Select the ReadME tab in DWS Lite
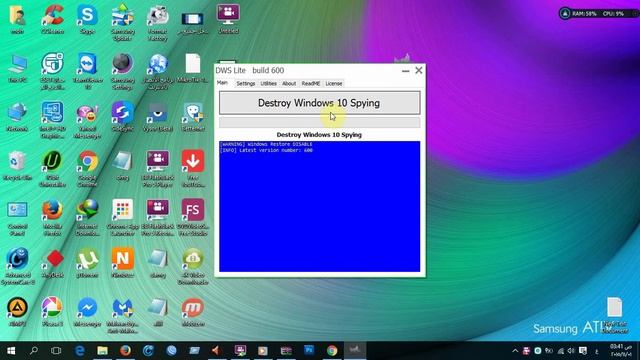This screenshot has height=360, width=640. pos(311,83)
